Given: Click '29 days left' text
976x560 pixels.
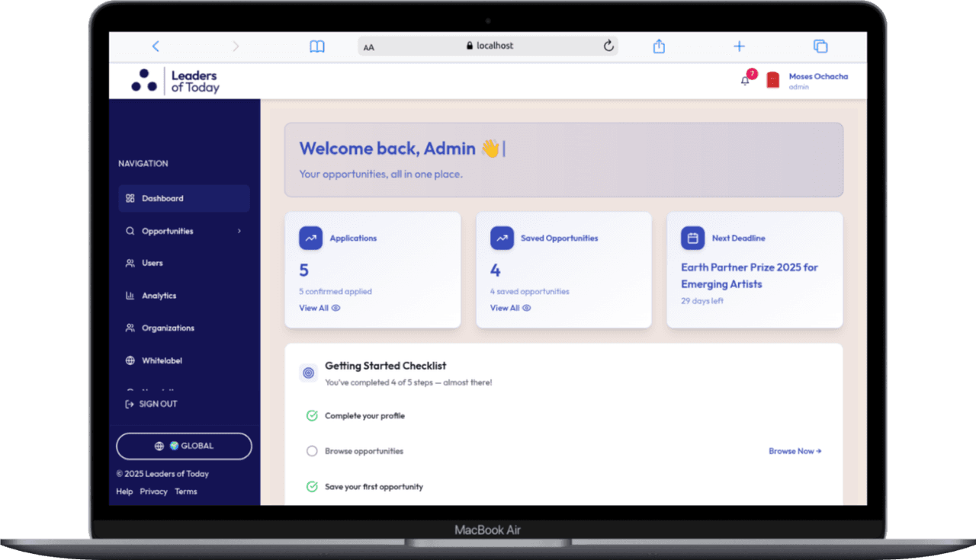Looking at the screenshot, I should pos(702,301).
